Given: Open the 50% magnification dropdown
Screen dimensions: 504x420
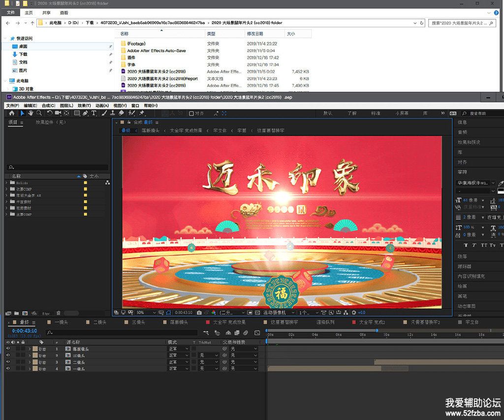Looking at the screenshot, I should point(146,313).
